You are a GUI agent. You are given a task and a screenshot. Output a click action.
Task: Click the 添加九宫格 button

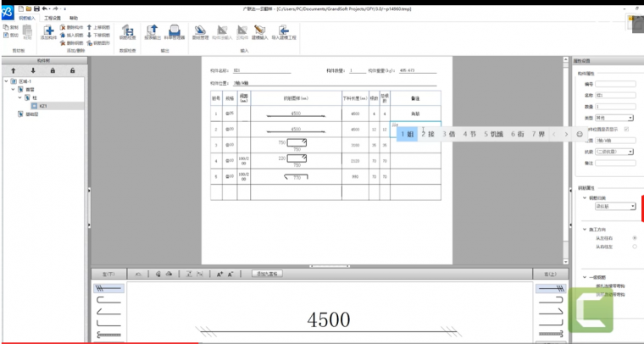coord(267,274)
